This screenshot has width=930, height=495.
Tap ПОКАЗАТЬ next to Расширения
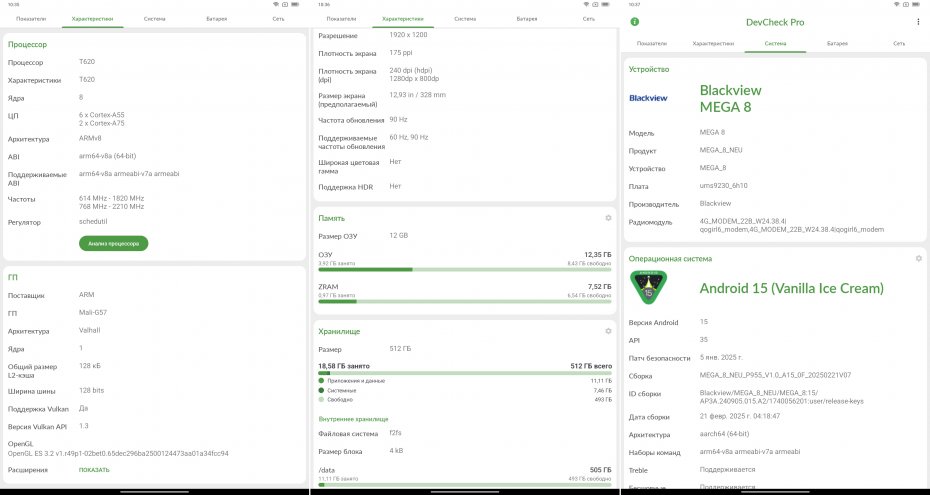tap(94, 470)
